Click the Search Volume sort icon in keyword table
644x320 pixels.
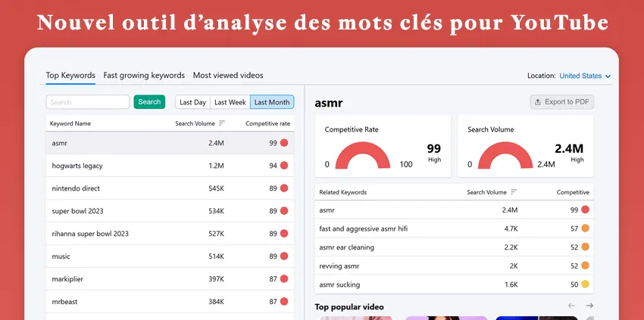(222, 123)
